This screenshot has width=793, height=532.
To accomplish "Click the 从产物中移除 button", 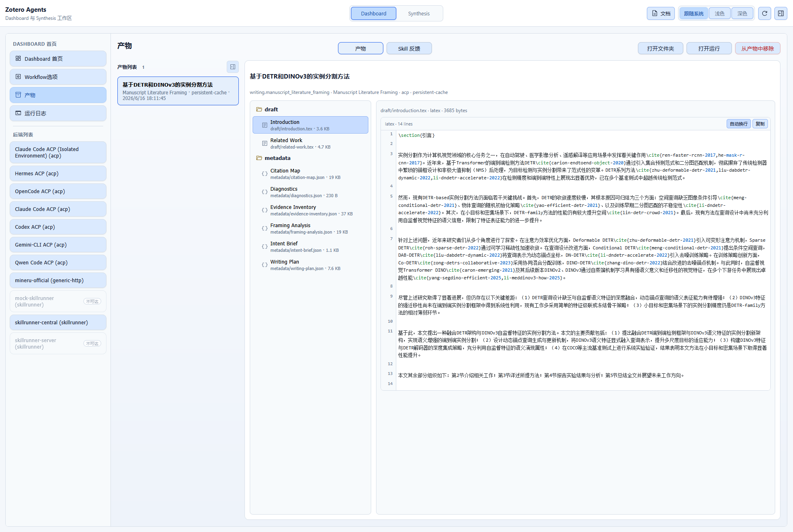I will point(757,48).
